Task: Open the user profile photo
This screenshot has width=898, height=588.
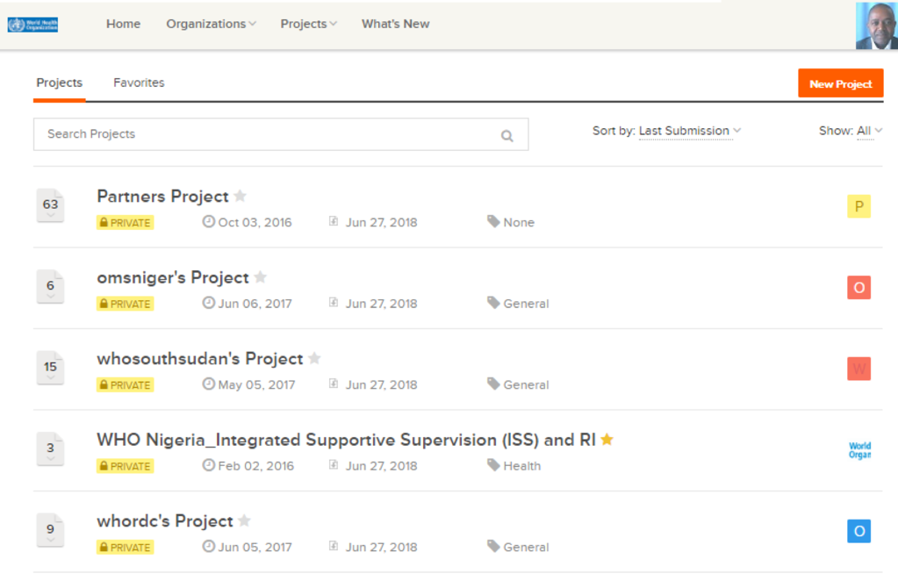Action: [x=877, y=25]
